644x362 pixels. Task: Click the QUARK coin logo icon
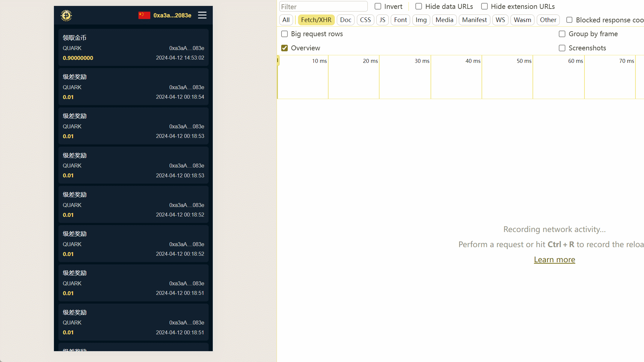pos(66,15)
